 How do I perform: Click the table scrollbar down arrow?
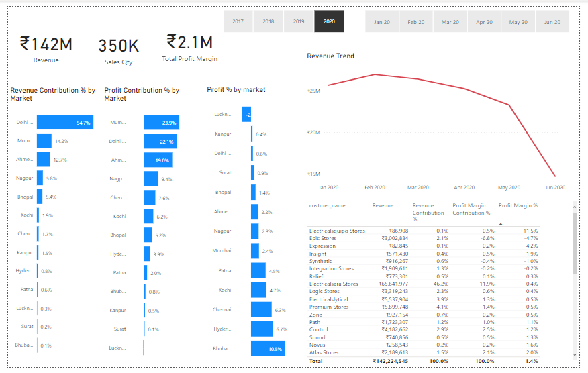pos(574,355)
